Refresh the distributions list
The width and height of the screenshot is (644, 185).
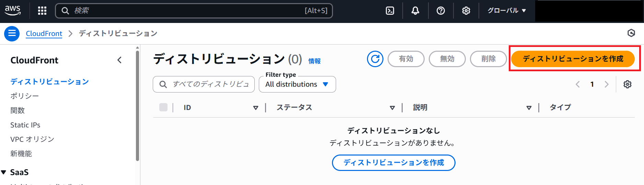pos(375,59)
